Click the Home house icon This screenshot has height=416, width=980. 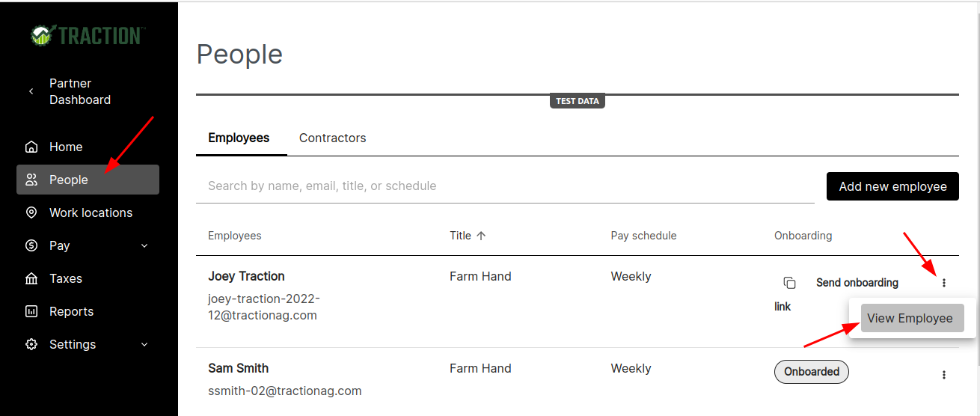point(31,147)
